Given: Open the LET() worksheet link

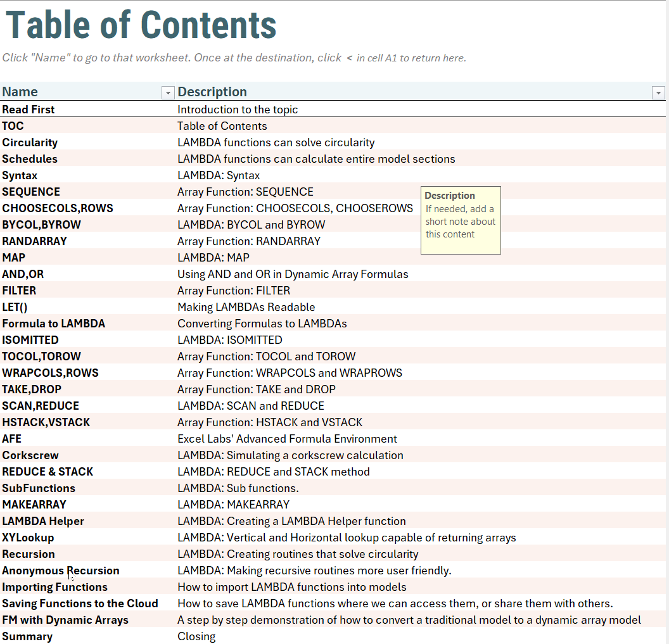Looking at the screenshot, I should click(15, 308).
